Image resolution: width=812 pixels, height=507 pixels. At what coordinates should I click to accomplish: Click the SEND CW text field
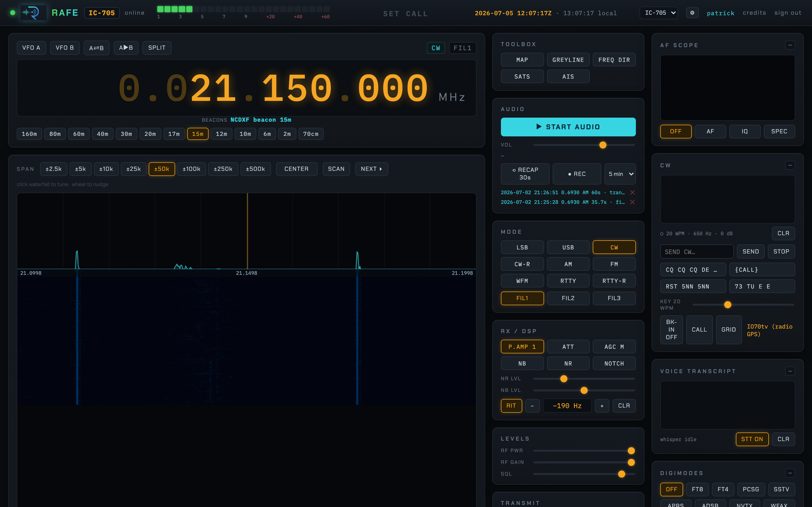(697, 251)
